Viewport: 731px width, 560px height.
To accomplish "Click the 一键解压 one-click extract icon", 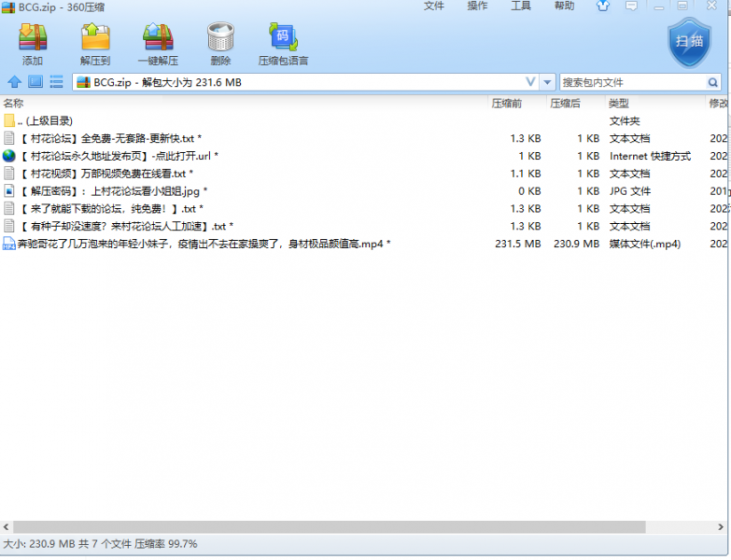I will pyautogui.click(x=158, y=44).
